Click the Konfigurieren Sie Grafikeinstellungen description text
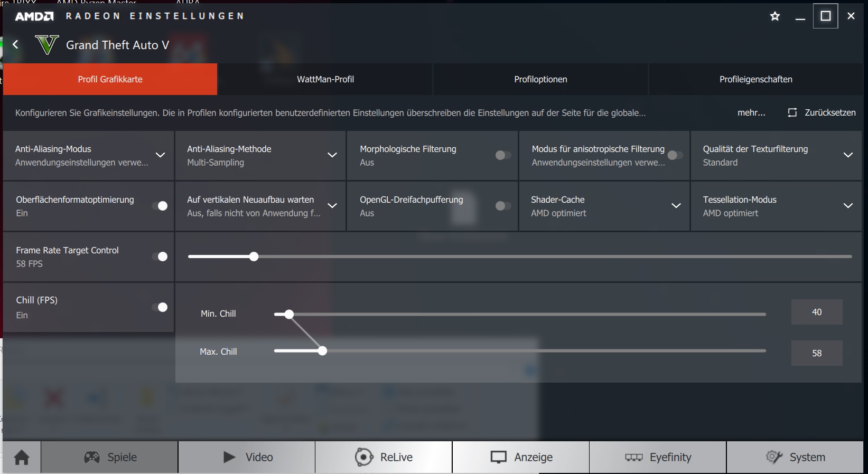Image resolution: width=868 pixels, height=474 pixels. click(x=330, y=112)
